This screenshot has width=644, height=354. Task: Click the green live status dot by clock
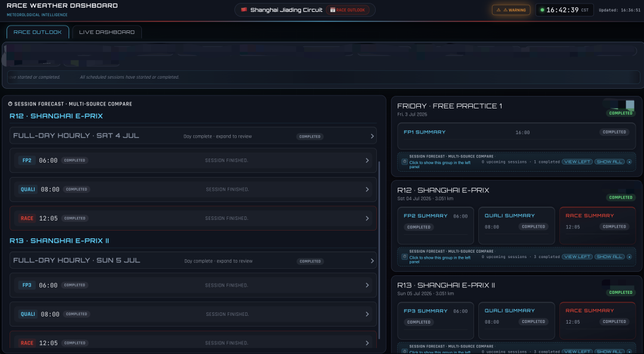(542, 10)
